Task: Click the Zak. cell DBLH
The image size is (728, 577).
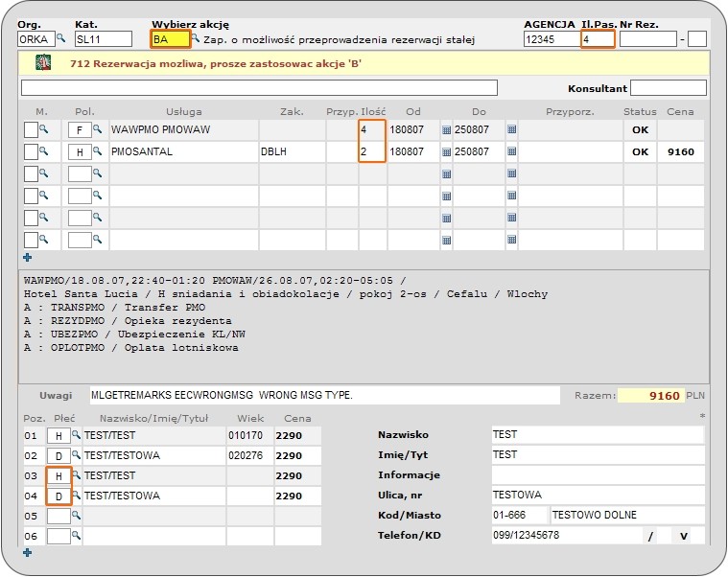Action: (x=292, y=151)
